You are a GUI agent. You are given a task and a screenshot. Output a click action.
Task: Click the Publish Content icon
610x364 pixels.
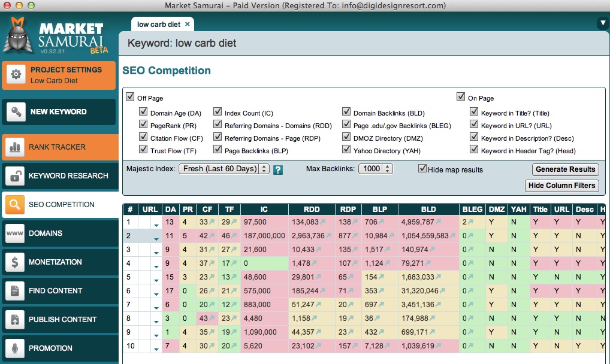pos(15,319)
